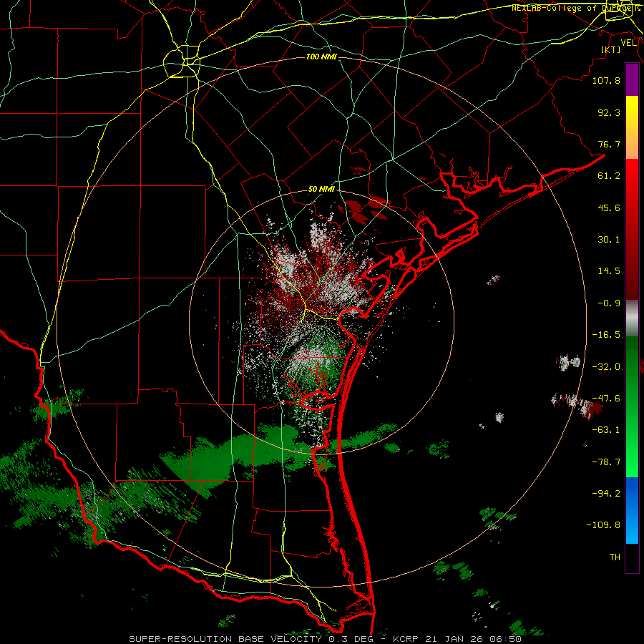Click the green segment of the velocity color bar
Image resolution: width=644 pixels, height=644 pixels.
632,406
